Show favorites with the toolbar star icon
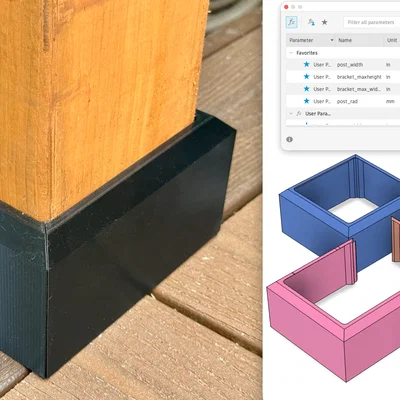Screen dimensions: 400x400 (x=324, y=22)
